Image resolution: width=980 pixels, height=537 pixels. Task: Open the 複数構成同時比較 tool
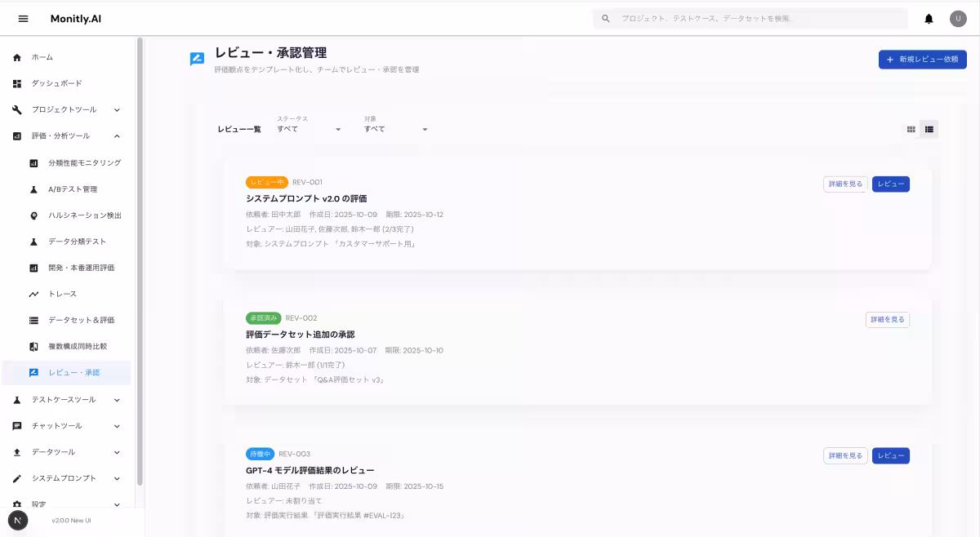point(33,346)
